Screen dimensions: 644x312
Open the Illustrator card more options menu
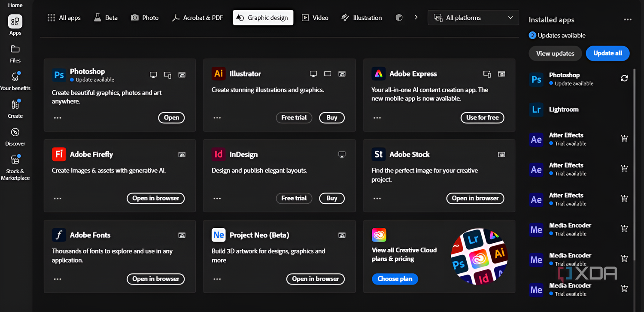tap(217, 118)
